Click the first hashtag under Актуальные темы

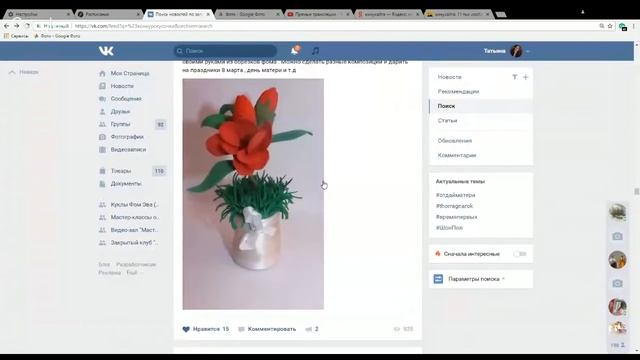click(x=456, y=195)
